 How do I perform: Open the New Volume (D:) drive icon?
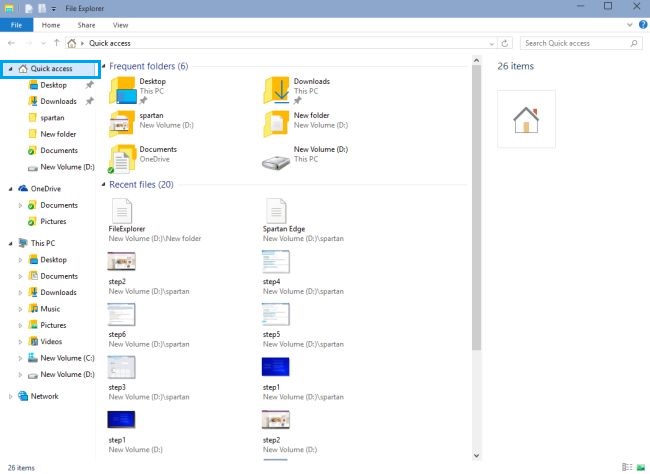coord(276,162)
